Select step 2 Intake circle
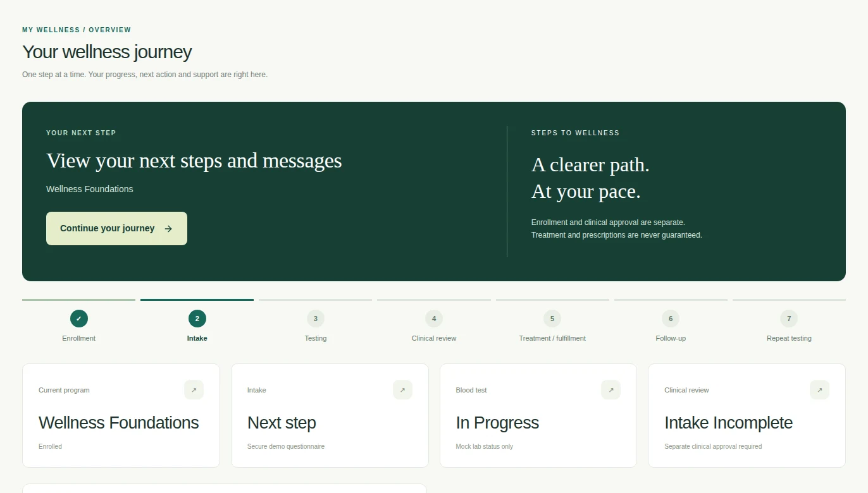The image size is (868, 493). 197,319
